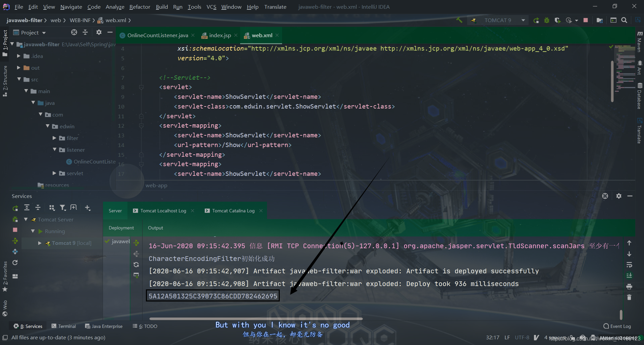Collapse the listener package

click(x=54, y=150)
